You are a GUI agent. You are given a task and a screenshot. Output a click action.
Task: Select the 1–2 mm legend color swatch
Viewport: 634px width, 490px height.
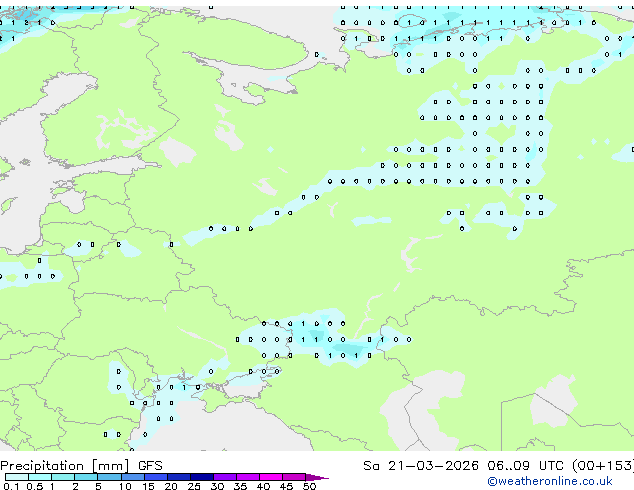(63, 477)
